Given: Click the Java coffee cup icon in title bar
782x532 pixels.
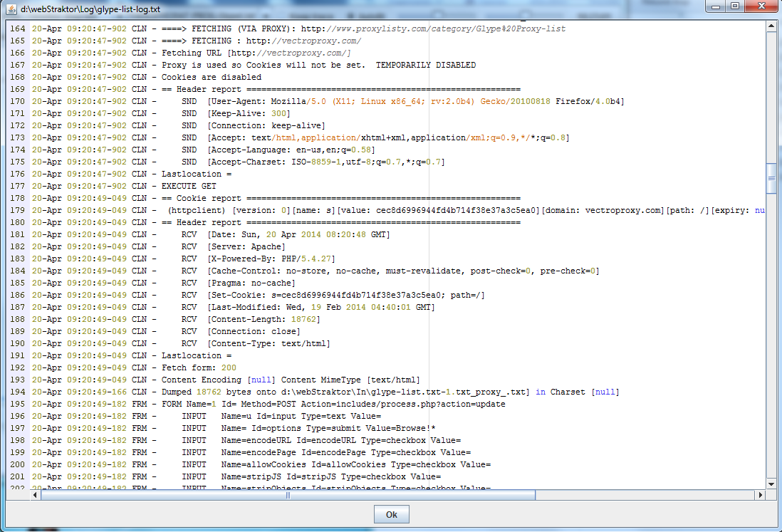Looking at the screenshot, I should (9, 9).
